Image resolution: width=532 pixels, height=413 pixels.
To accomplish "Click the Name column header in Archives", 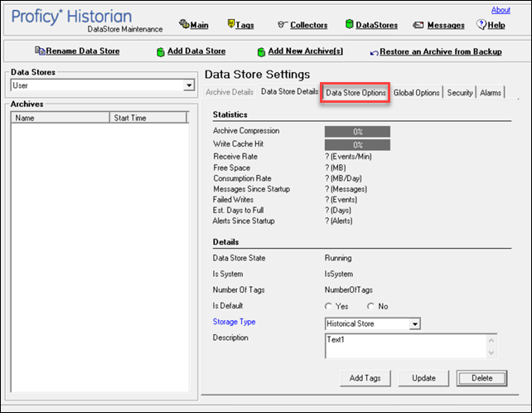I will click(x=60, y=118).
